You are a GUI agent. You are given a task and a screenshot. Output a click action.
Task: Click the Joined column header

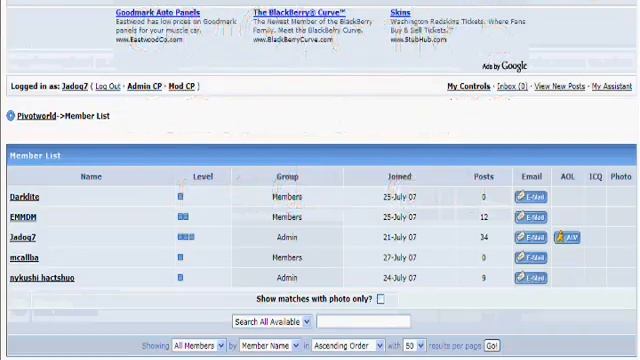click(x=400, y=177)
